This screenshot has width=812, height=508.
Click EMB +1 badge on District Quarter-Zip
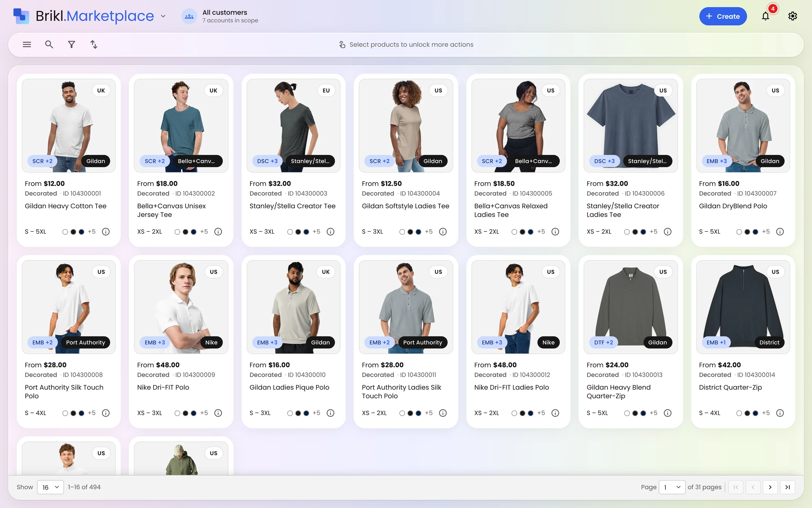tap(716, 342)
